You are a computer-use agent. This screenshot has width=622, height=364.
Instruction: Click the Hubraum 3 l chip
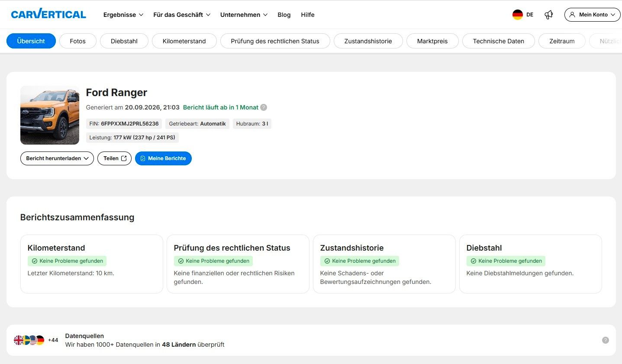point(252,124)
